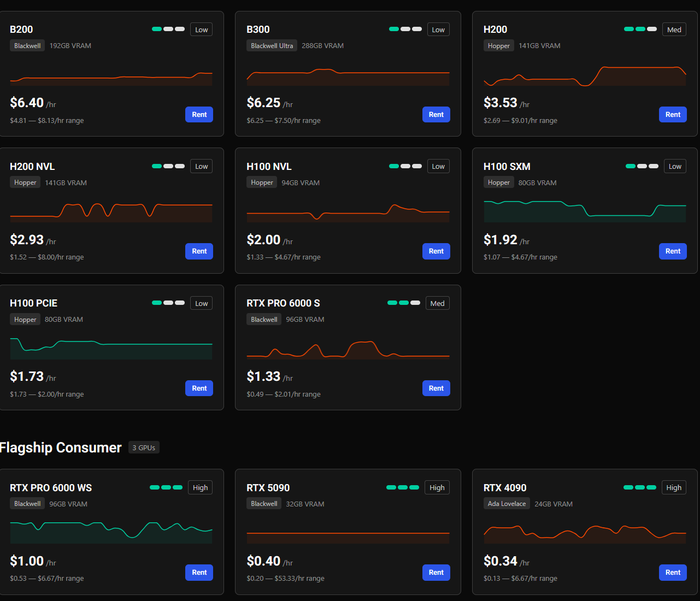Select 80GB VRAM on the H100 SXM card
The height and width of the screenshot is (601, 700).
tap(538, 183)
